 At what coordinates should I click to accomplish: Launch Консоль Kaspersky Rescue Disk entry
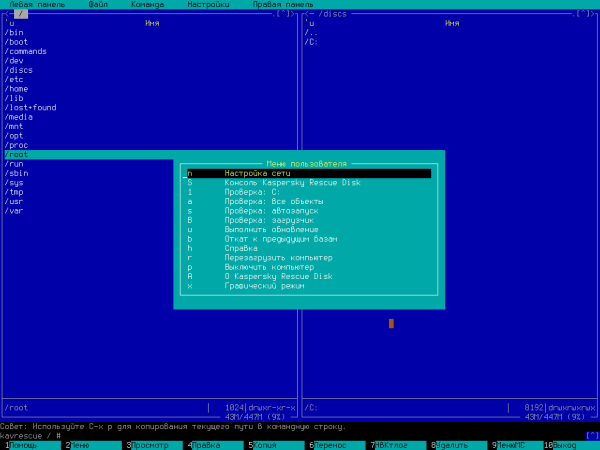point(278,182)
